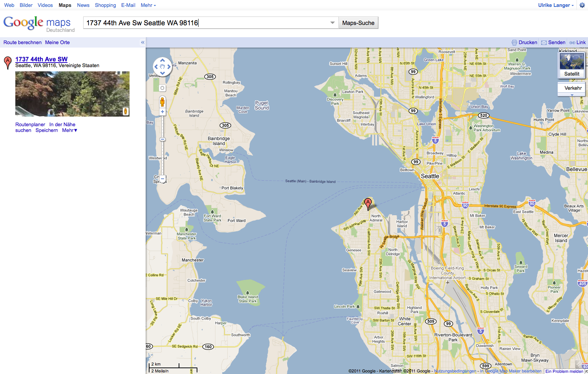Go to Web search tab

coord(9,5)
